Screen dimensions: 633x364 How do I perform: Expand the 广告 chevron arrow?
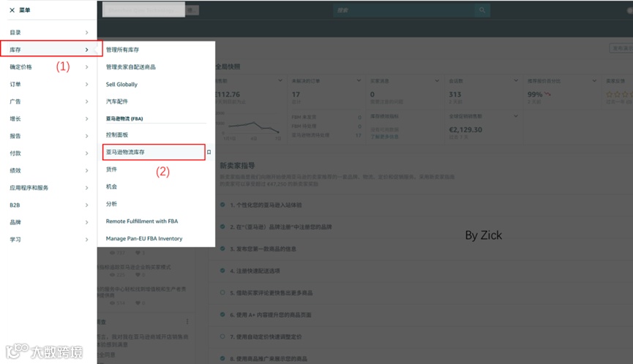[x=86, y=102]
